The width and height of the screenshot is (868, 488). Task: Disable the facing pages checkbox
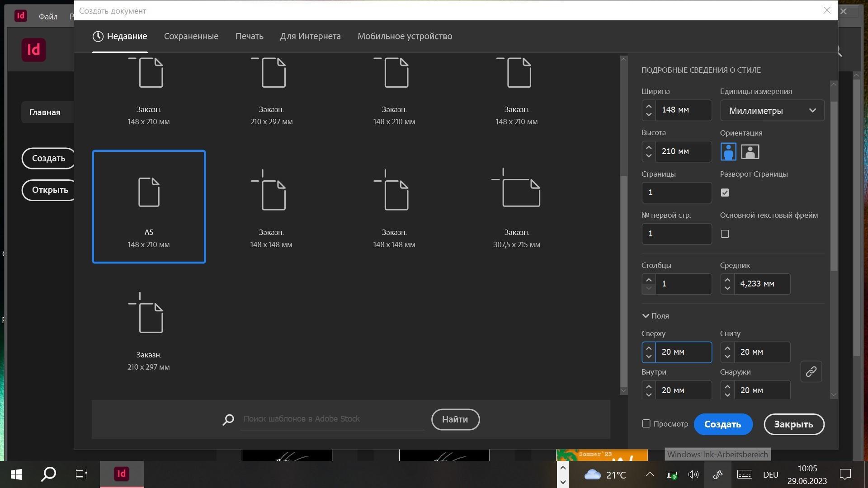pos(725,193)
